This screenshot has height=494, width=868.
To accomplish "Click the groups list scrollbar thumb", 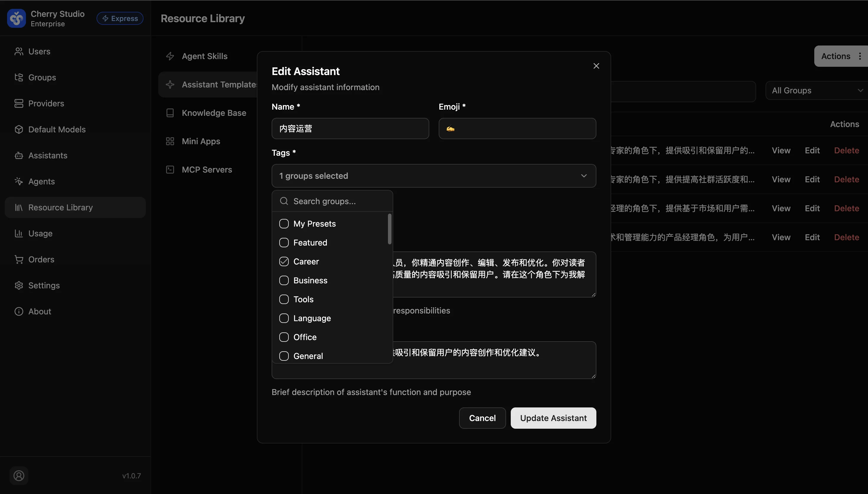I will 389,229.
